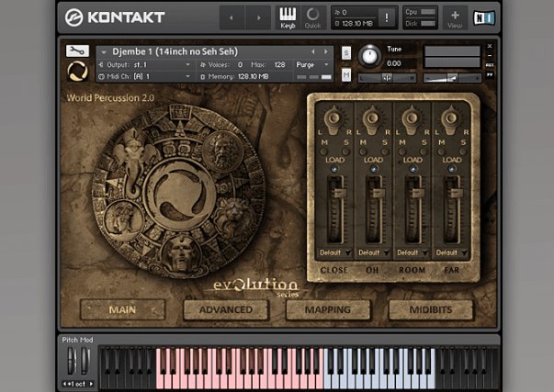
Task: Click the OH channel volume fader
Action: 379,193
